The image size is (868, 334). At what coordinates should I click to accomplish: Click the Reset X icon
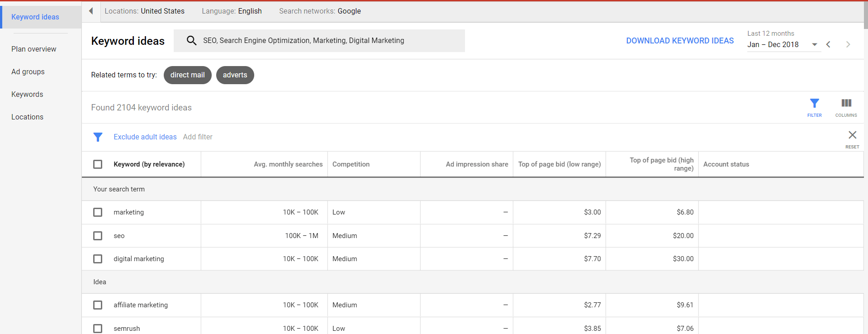(852, 135)
